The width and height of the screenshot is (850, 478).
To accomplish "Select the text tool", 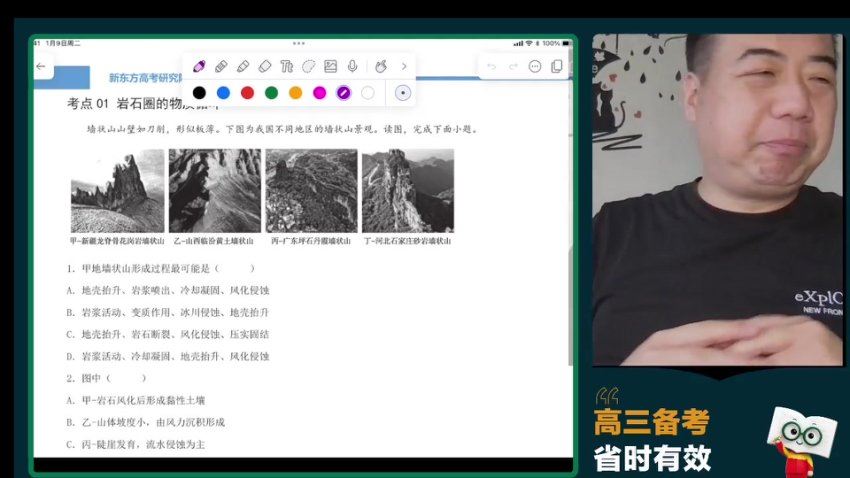I will pyautogui.click(x=287, y=67).
